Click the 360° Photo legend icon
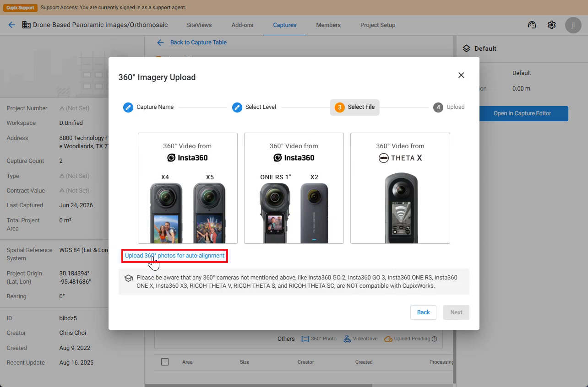The height and width of the screenshot is (387, 588). click(305, 339)
